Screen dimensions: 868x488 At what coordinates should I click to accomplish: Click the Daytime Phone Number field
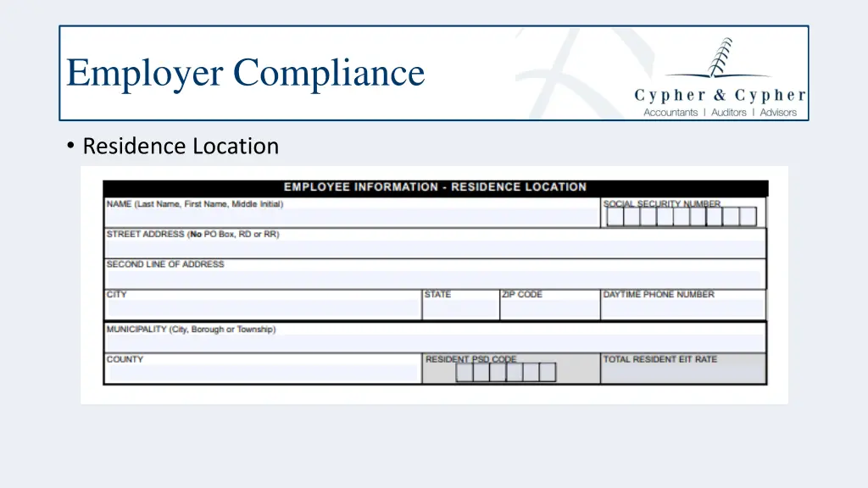pos(684,304)
